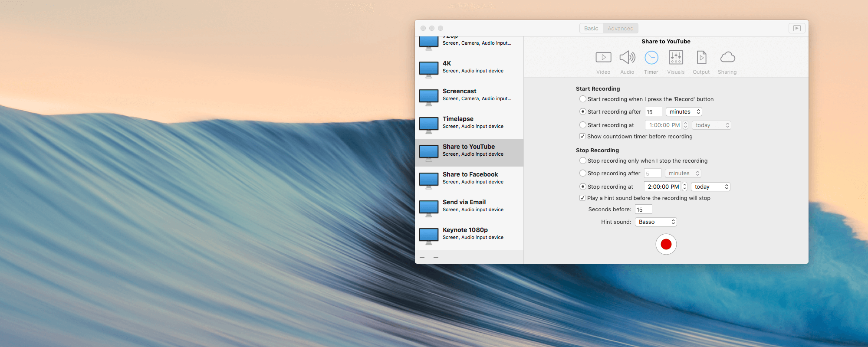Image resolution: width=868 pixels, height=347 pixels.
Task: Disable Play a hint sound checkbox
Action: pos(582,198)
